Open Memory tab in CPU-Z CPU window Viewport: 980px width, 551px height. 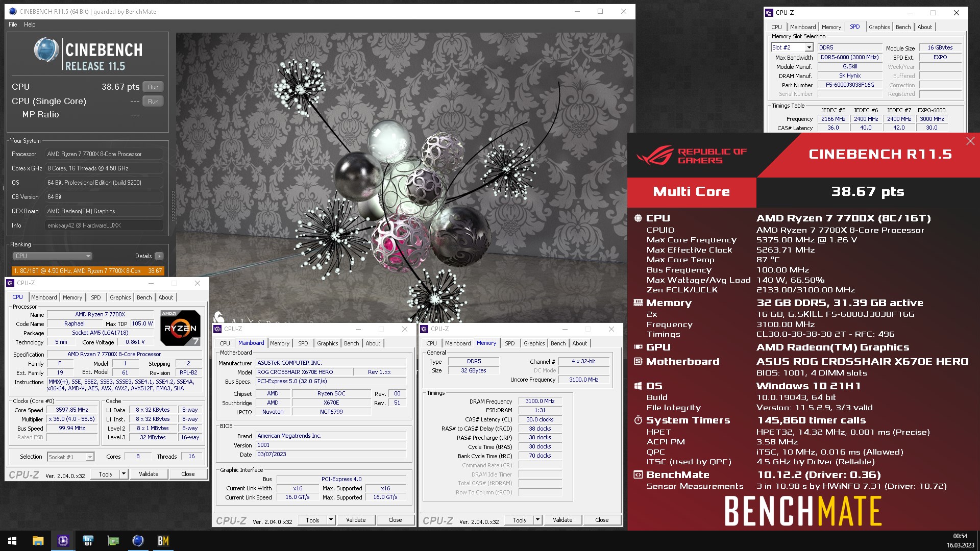point(72,297)
